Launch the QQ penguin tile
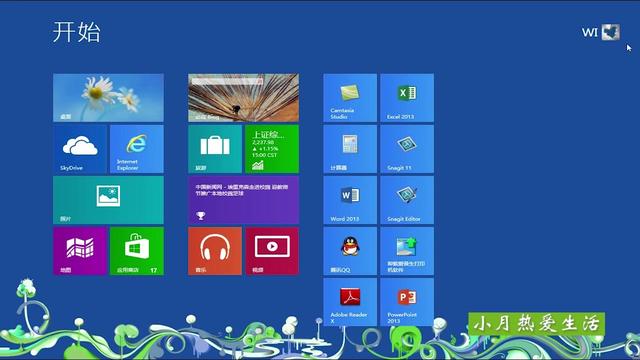640x360 pixels. (x=350, y=251)
